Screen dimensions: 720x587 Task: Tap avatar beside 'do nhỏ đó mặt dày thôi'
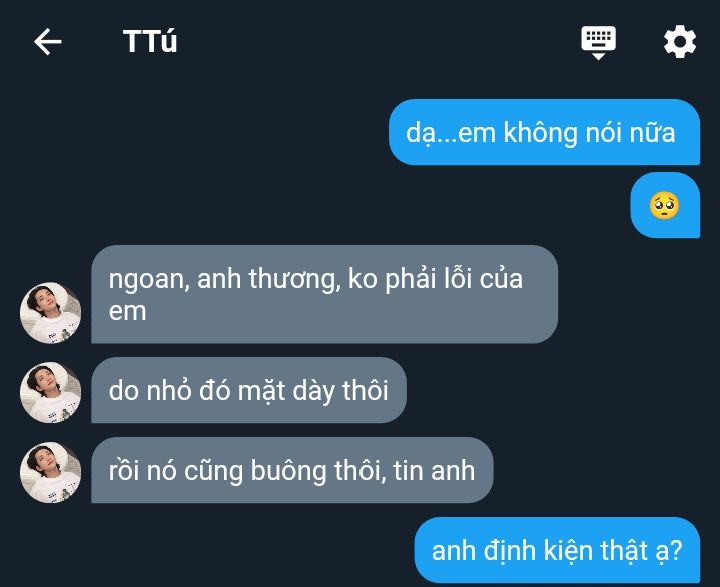(x=51, y=392)
